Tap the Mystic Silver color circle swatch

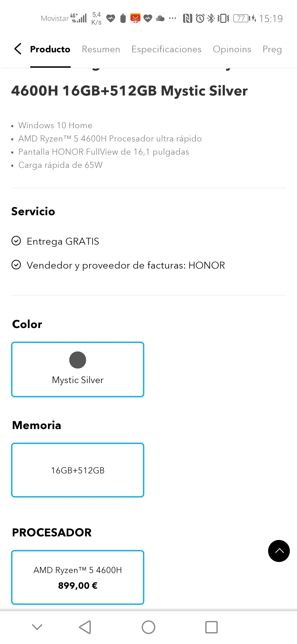(x=78, y=359)
